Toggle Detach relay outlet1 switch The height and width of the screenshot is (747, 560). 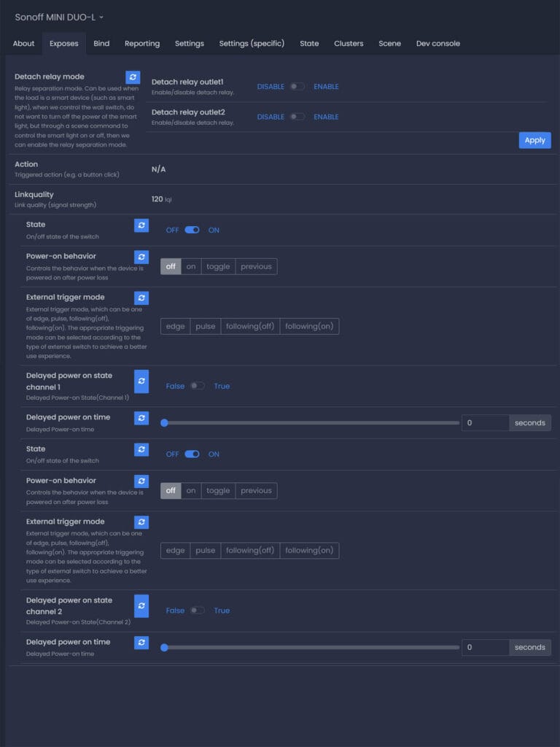[x=297, y=87]
